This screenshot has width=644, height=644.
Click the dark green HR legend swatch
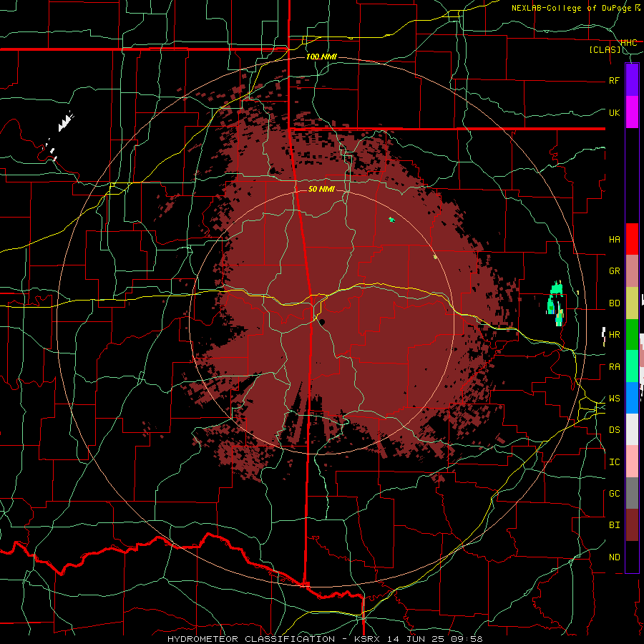pyautogui.click(x=632, y=335)
